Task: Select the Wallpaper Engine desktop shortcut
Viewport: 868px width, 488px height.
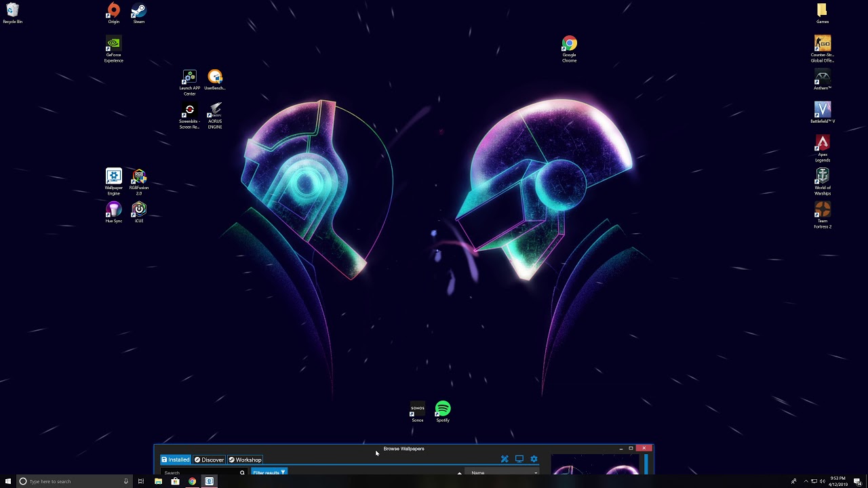Action: (113, 182)
